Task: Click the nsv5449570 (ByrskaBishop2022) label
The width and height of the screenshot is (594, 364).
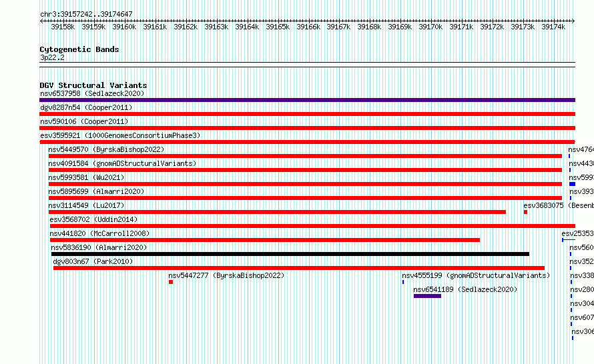Action: (x=106, y=149)
